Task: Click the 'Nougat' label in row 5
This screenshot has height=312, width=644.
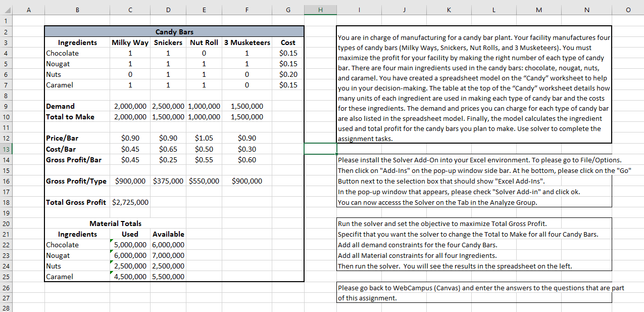Action: point(58,64)
